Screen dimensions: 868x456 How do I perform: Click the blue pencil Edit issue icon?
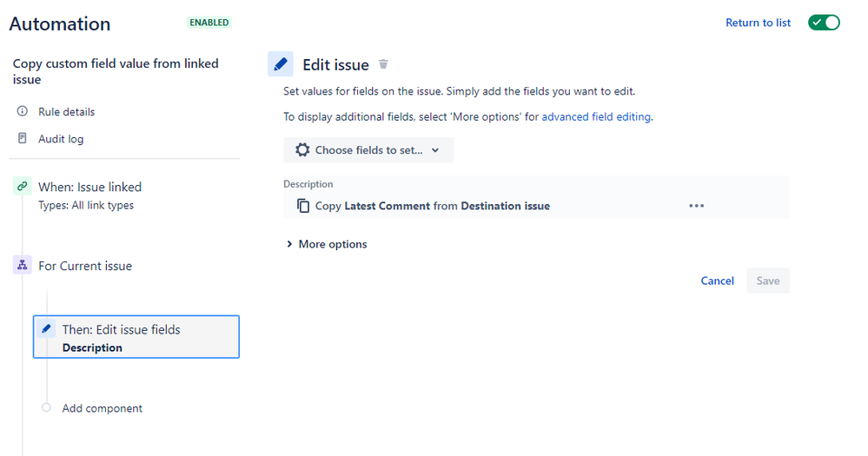280,64
